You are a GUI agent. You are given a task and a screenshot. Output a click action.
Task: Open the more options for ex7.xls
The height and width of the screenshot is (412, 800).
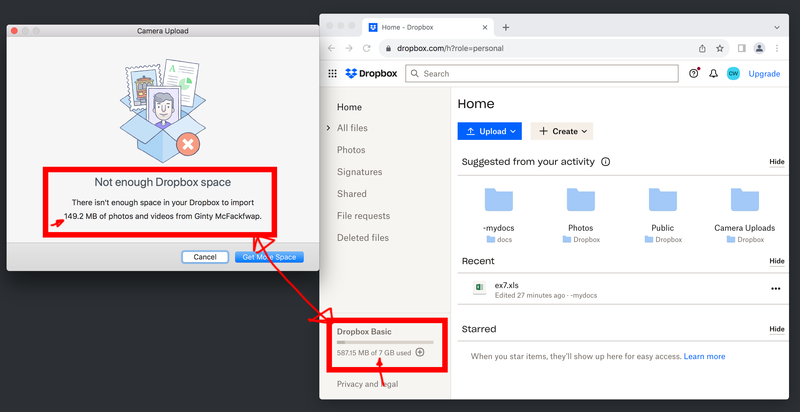coord(776,289)
